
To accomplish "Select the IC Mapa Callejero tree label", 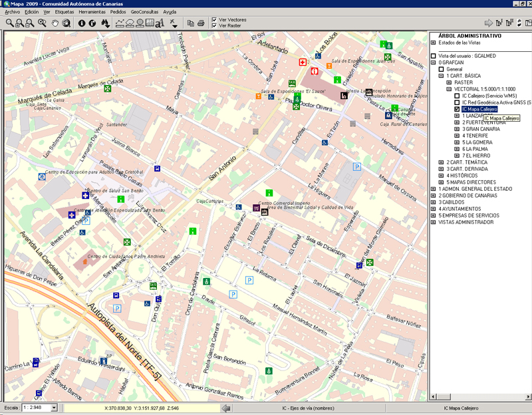I will tap(479, 109).
